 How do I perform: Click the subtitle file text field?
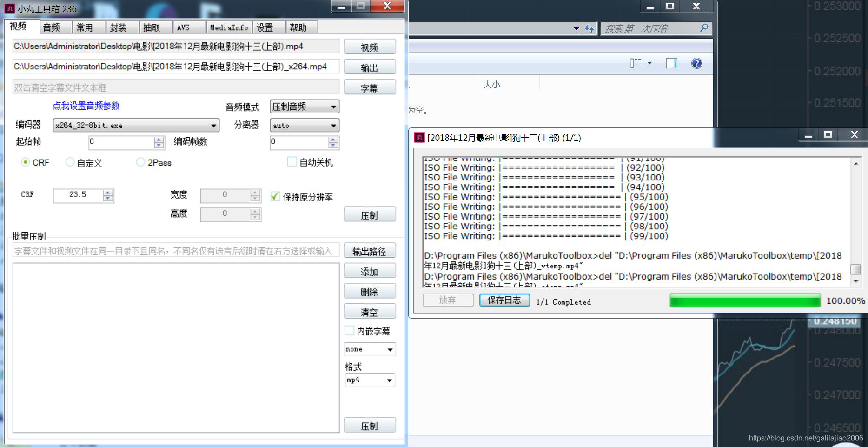coord(176,87)
